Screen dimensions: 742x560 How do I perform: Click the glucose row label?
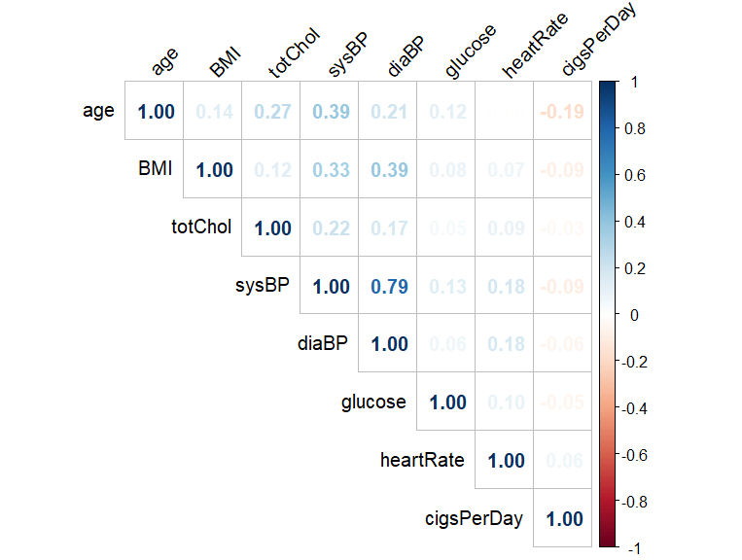[x=373, y=402]
